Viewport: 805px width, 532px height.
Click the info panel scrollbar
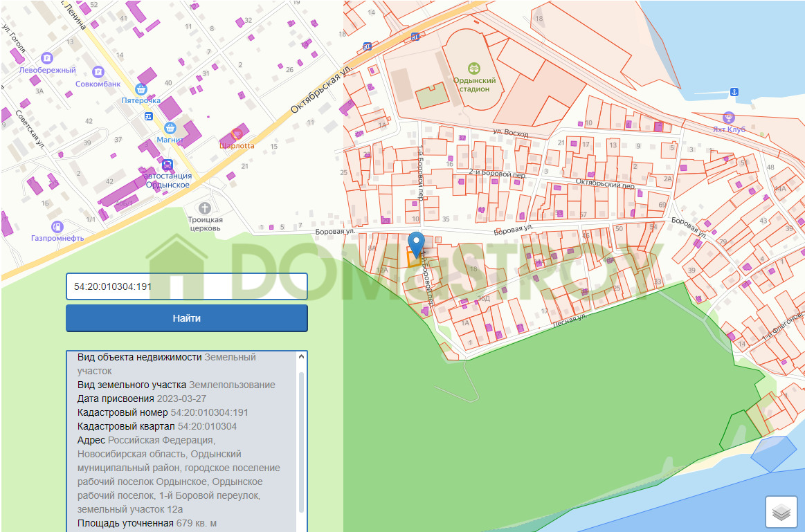point(301,442)
